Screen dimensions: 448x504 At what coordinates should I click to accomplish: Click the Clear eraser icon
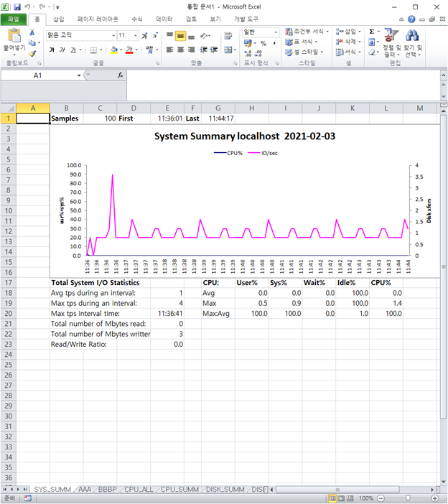pyautogui.click(x=372, y=52)
